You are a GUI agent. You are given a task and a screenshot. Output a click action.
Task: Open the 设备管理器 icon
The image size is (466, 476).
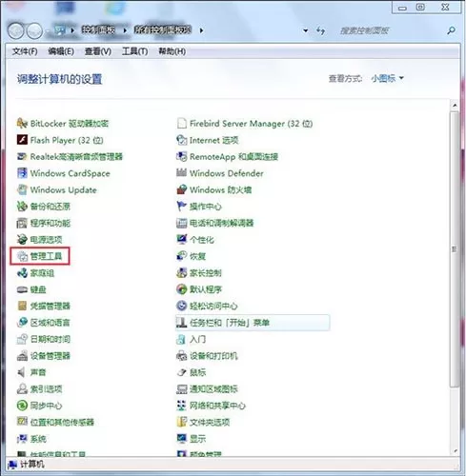pos(22,356)
